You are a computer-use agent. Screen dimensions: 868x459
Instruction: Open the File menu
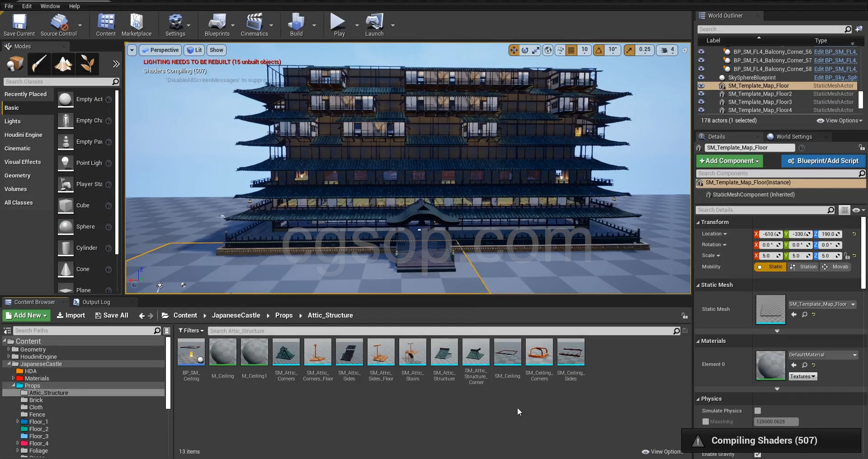pyautogui.click(x=9, y=6)
